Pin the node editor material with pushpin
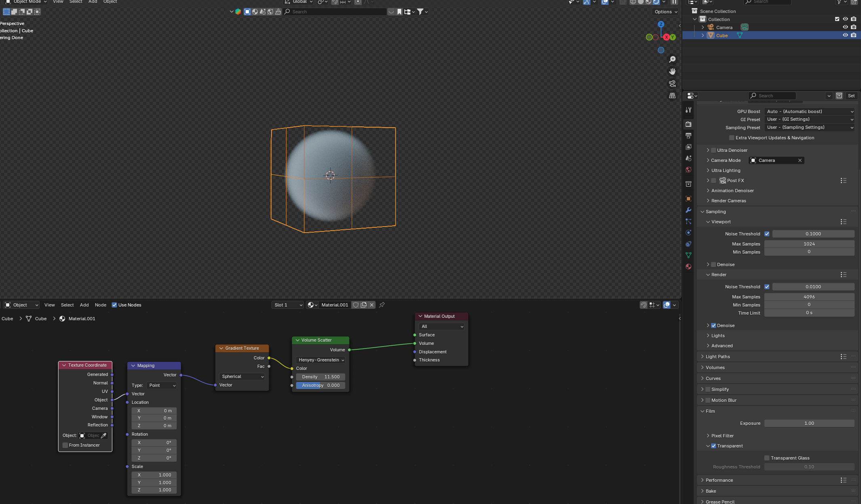Image resolution: width=861 pixels, height=504 pixels. pyautogui.click(x=382, y=305)
